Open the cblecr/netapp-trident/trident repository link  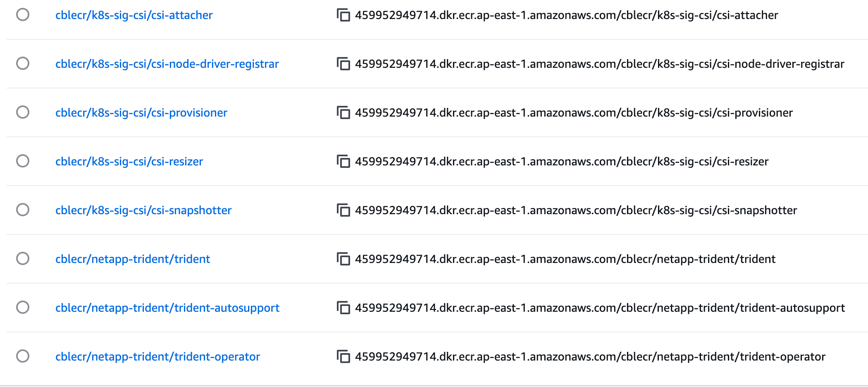[x=133, y=259]
